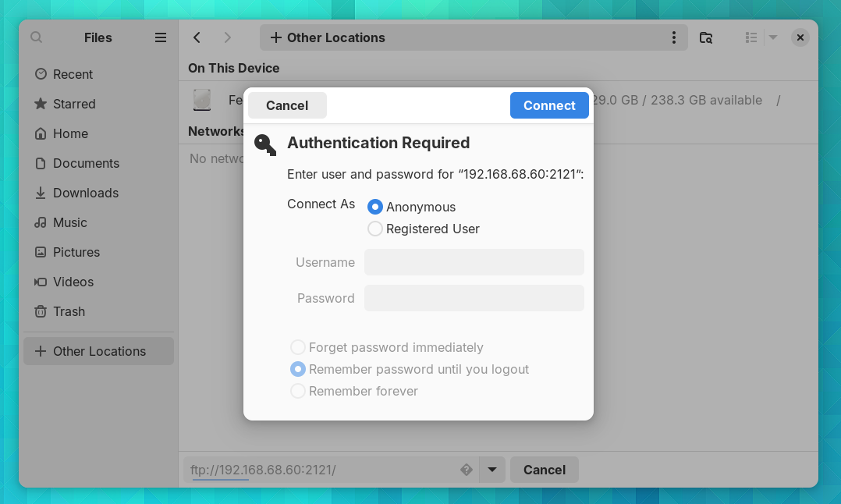Click the Videos camera icon
Viewport: 841px width, 504px height.
pyautogui.click(x=41, y=282)
